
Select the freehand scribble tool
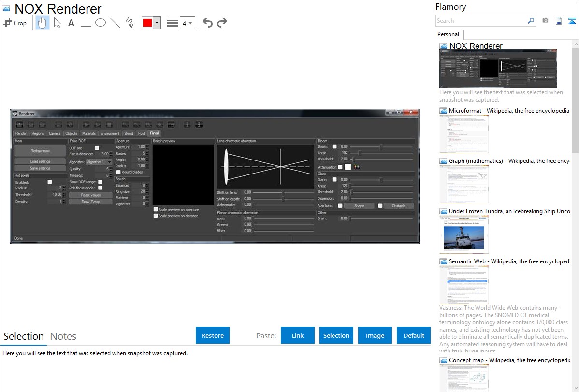(x=129, y=23)
